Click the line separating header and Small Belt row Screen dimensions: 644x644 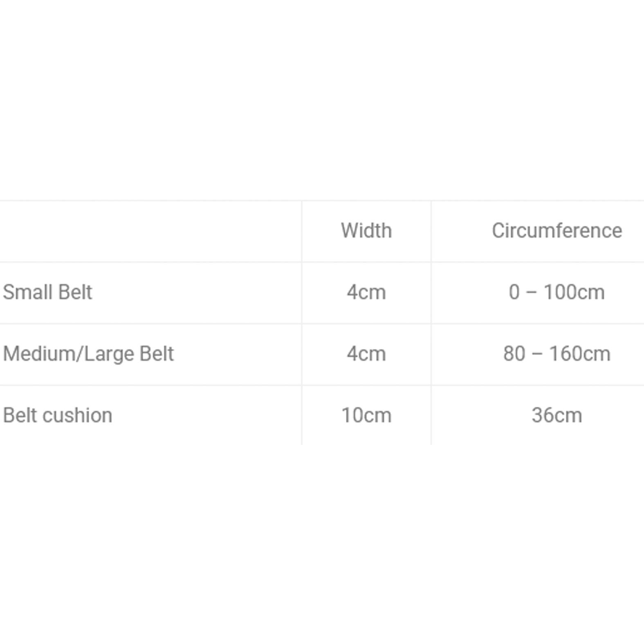point(322,262)
